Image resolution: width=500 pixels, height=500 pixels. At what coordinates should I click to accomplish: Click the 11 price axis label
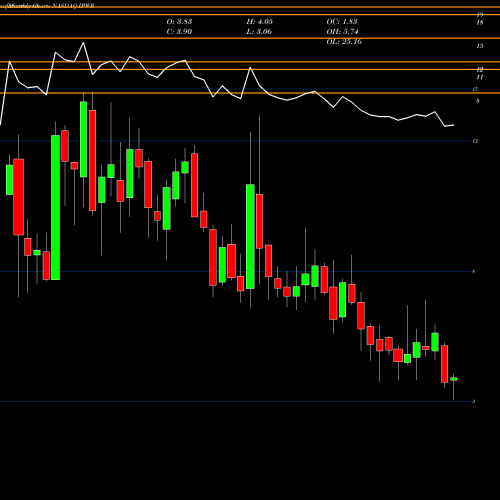pos(480,77)
